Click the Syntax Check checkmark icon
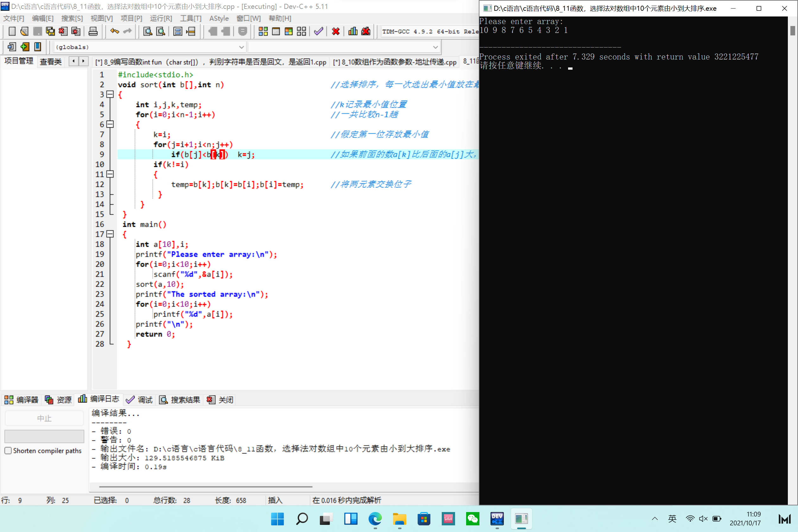 click(319, 32)
